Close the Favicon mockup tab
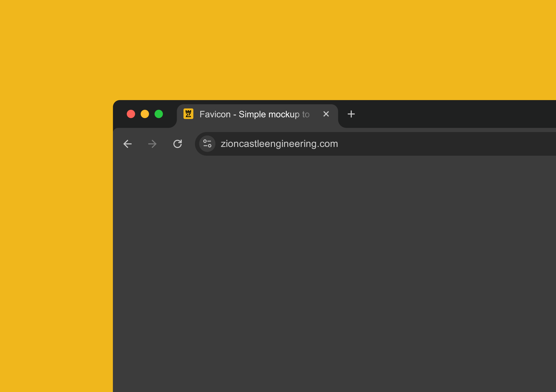 pyautogui.click(x=326, y=114)
